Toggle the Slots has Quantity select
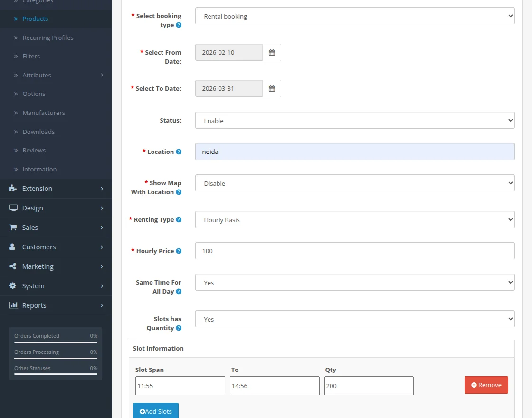 click(x=354, y=319)
